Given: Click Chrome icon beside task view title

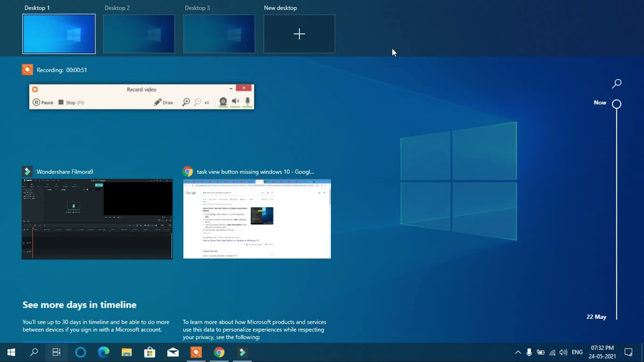Looking at the screenshot, I should pos(188,171).
